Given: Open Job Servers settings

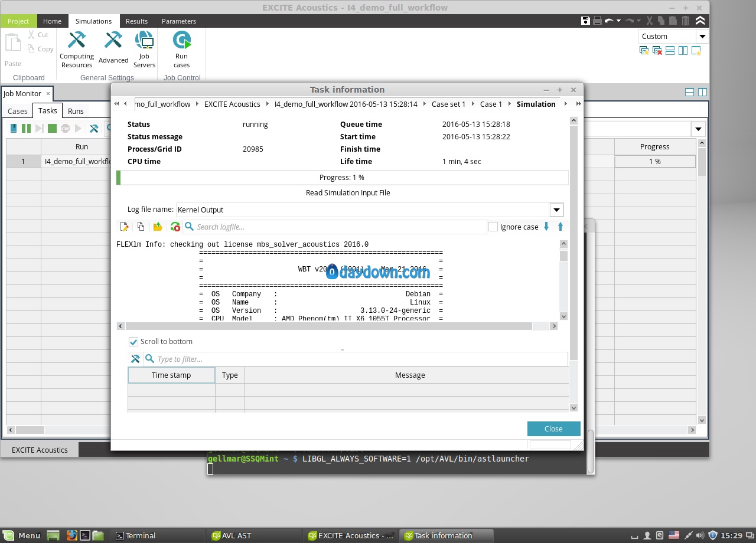Looking at the screenshot, I should pos(144,50).
